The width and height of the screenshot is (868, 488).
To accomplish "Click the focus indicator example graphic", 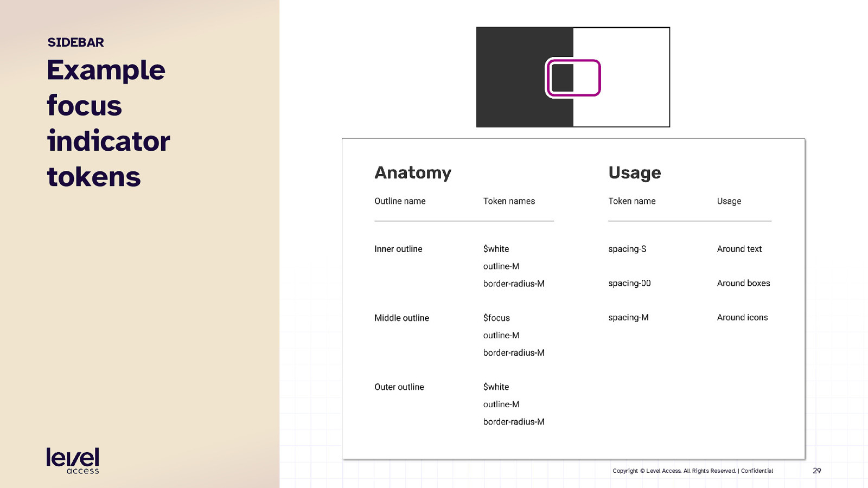I will pos(573,77).
